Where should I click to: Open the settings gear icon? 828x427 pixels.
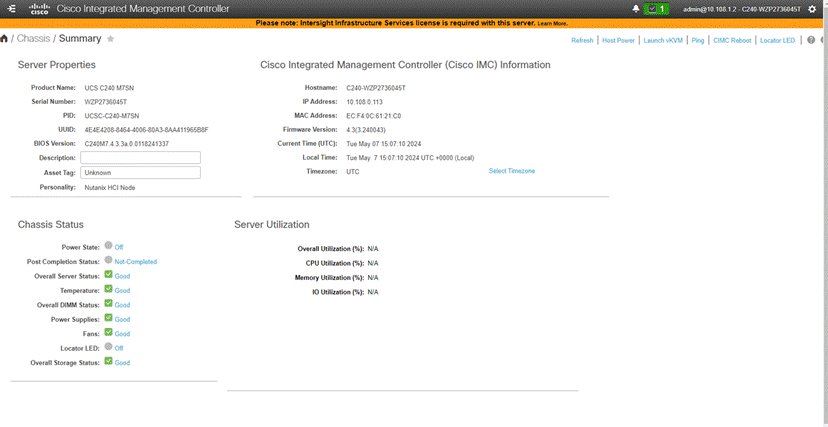[812, 9]
